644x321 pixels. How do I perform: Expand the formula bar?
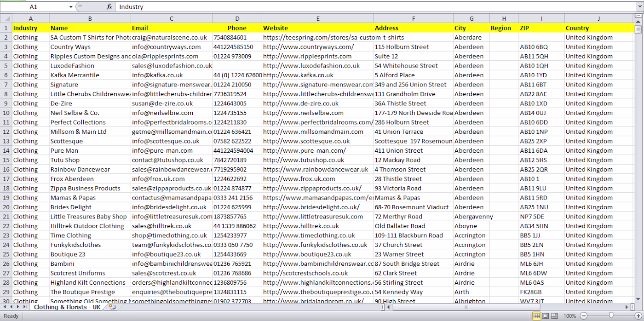click(x=639, y=7)
